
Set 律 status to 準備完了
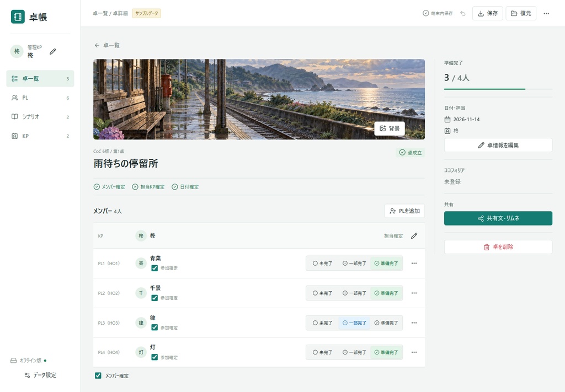click(x=386, y=323)
